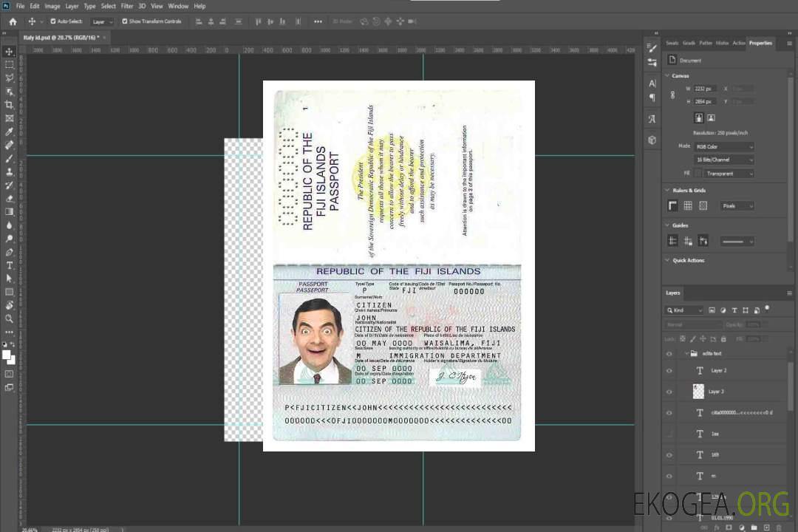Click the canvas Fill color swatch

pyautogui.click(x=698, y=174)
